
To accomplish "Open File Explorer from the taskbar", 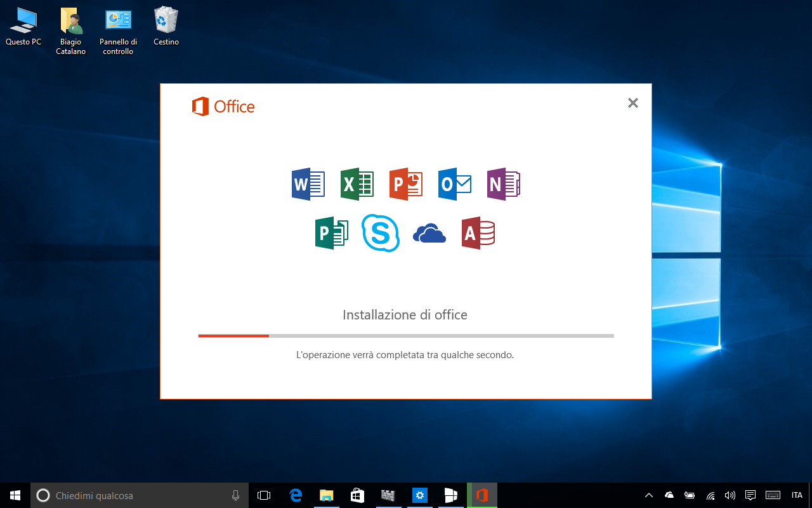I will [x=327, y=495].
